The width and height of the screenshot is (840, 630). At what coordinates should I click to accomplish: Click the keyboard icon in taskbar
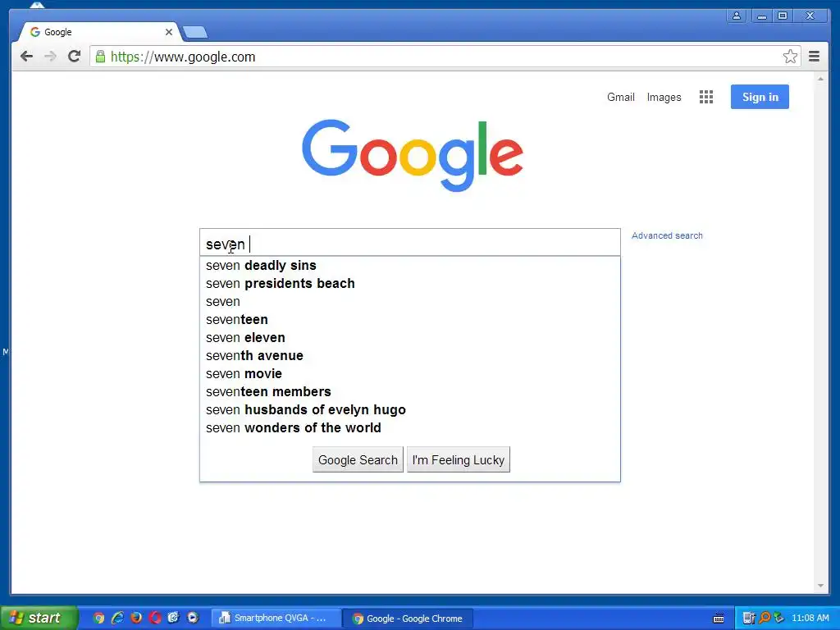[x=719, y=619]
